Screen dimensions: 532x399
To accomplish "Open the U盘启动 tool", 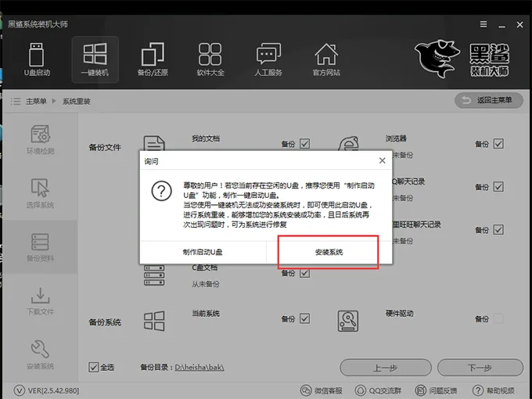I will pos(37,59).
